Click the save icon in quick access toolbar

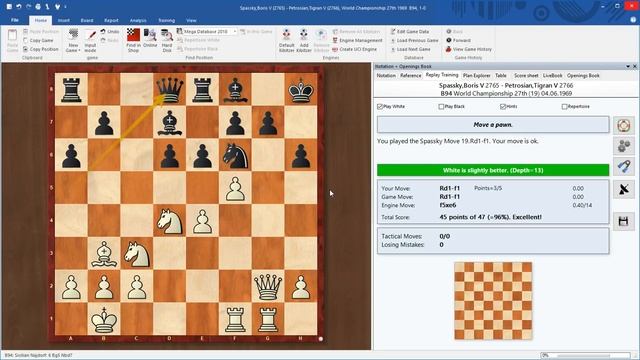tap(9, 7)
